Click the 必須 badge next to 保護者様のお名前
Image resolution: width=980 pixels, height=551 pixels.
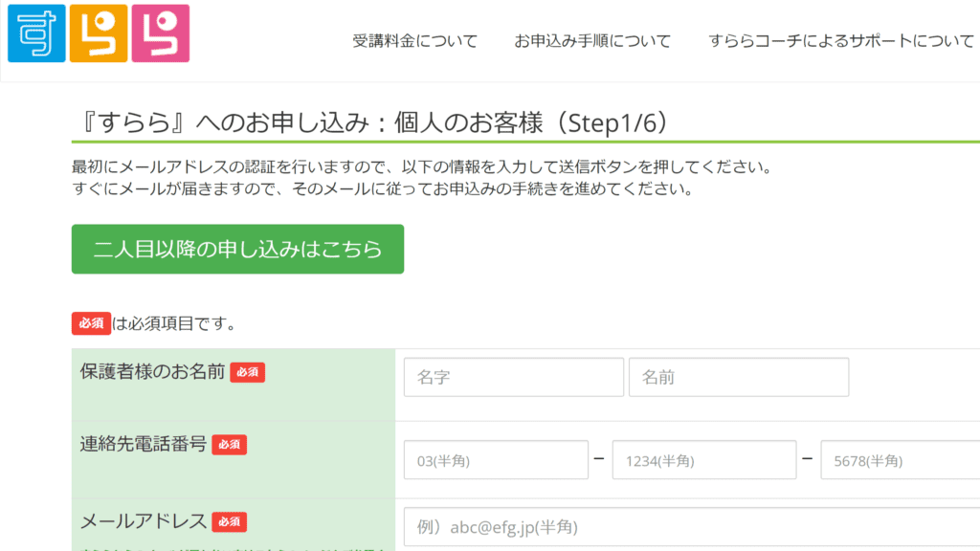pyautogui.click(x=248, y=372)
